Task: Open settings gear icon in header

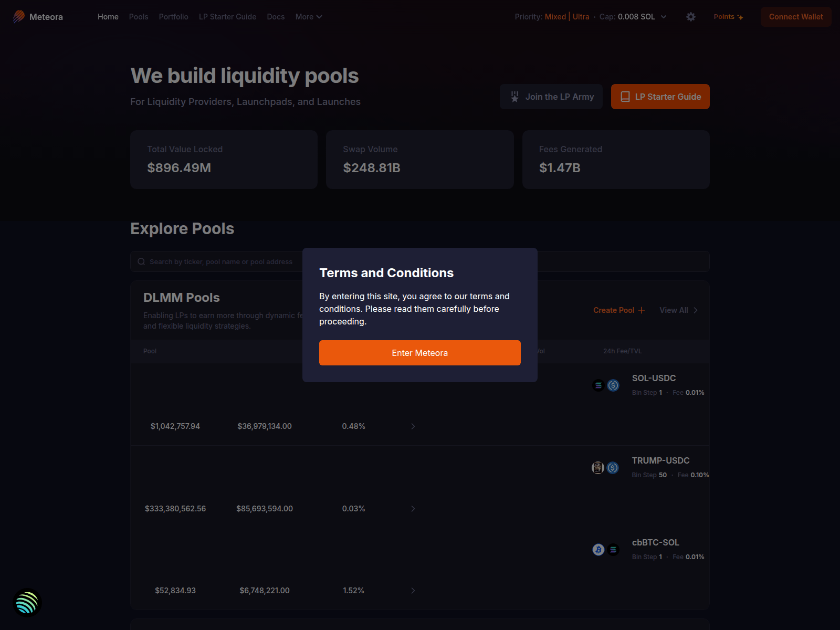Action: [691, 17]
